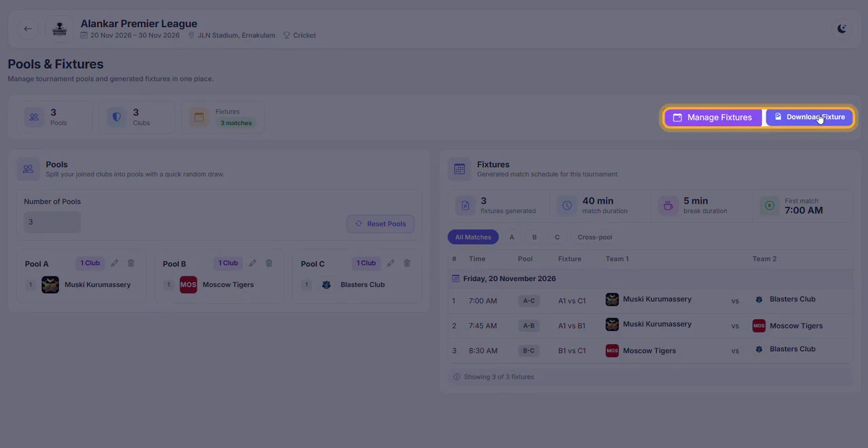Go back using the arrow button
This screenshot has height=448, width=868.
pyautogui.click(x=28, y=29)
